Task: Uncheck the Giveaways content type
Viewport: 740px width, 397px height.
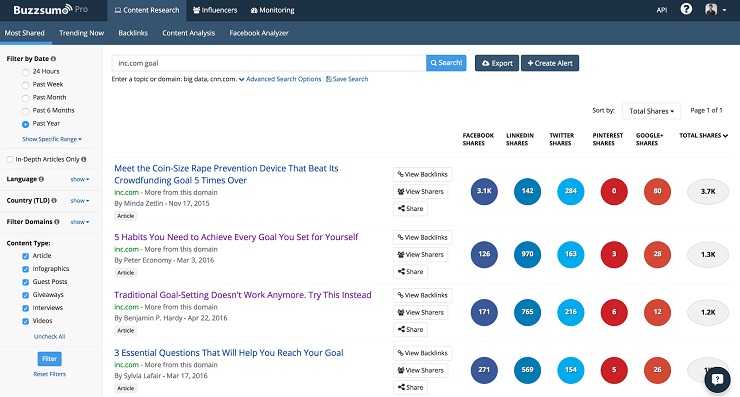Action: click(25, 296)
